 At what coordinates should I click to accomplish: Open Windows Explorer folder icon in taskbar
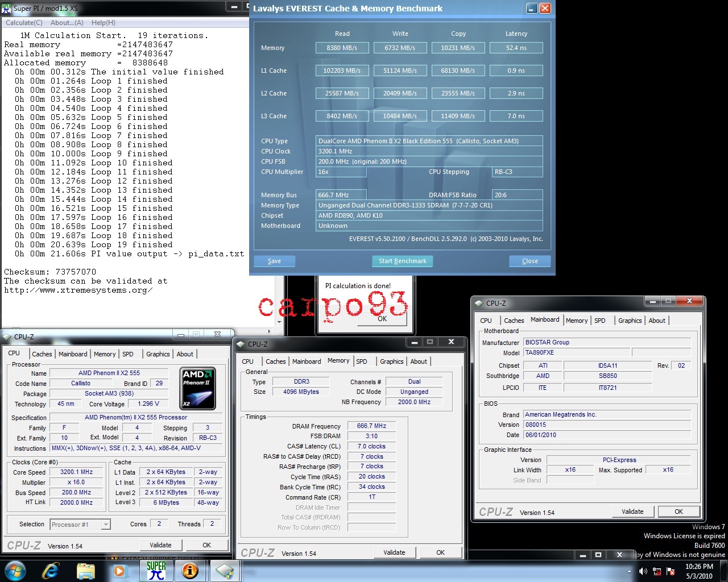coord(85,571)
